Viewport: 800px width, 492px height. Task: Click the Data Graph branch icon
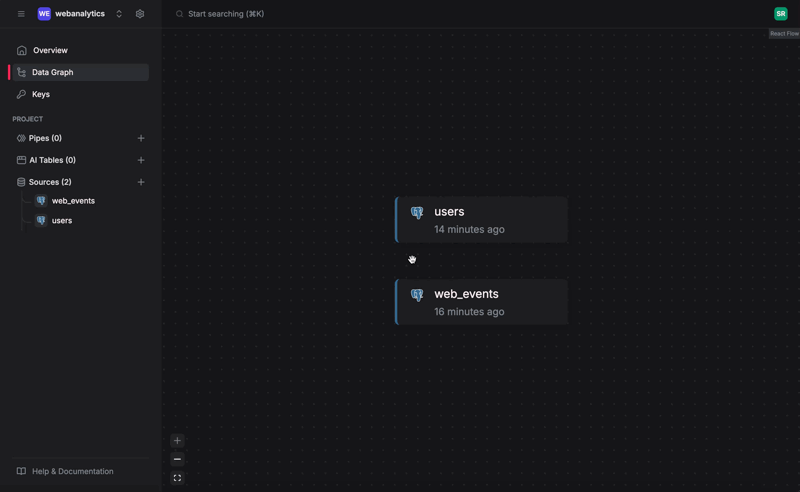click(x=21, y=72)
